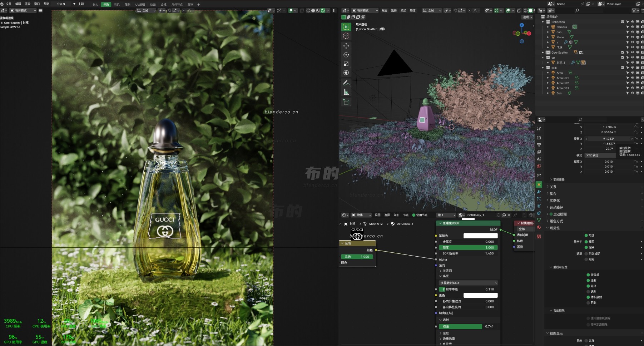Screen dimensions: 644x346
Task: Select the Add Cube tool
Action: [x=346, y=102]
